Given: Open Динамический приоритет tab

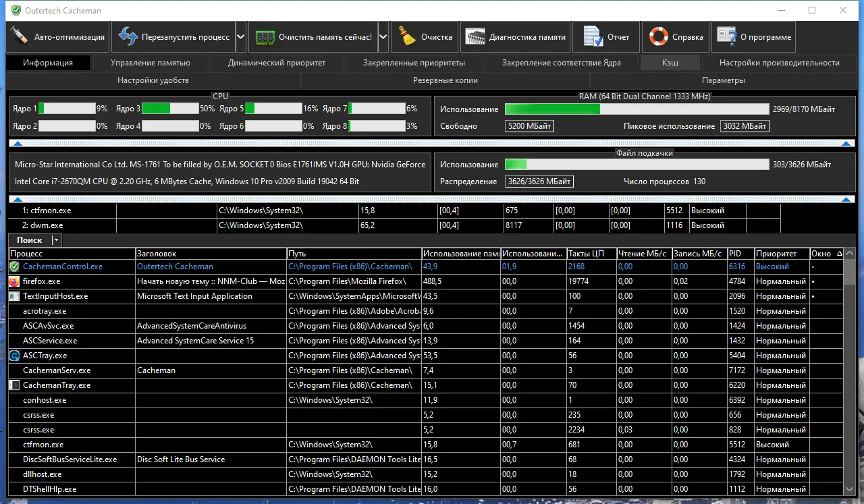Looking at the screenshot, I should pyautogui.click(x=277, y=63).
